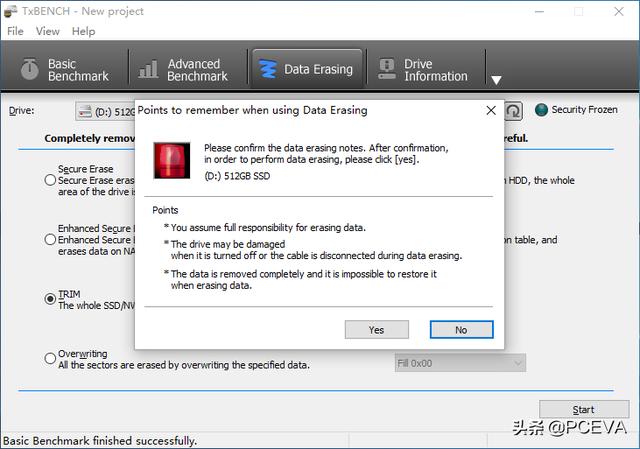Viewport: 640px width, 449px height.
Task: Click the red warning siren icon
Action: point(172,160)
